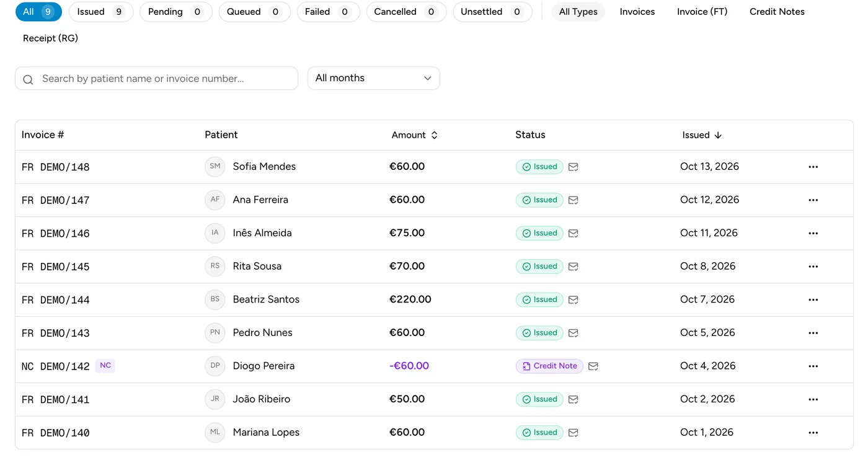The width and height of the screenshot is (868, 460).
Task: Click the SM avatar next to Sofia Mendes
Action: point(215,166)
